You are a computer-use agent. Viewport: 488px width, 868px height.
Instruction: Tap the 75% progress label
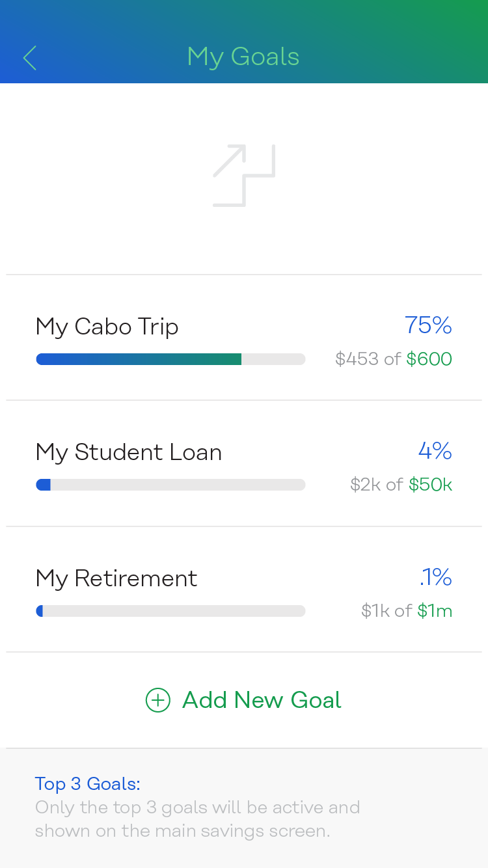[428, 325]
